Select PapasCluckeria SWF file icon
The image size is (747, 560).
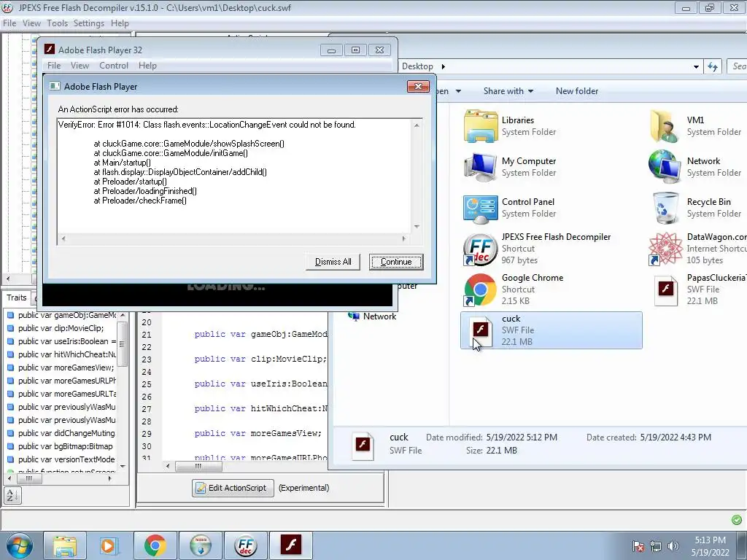[x=665, y=290]
